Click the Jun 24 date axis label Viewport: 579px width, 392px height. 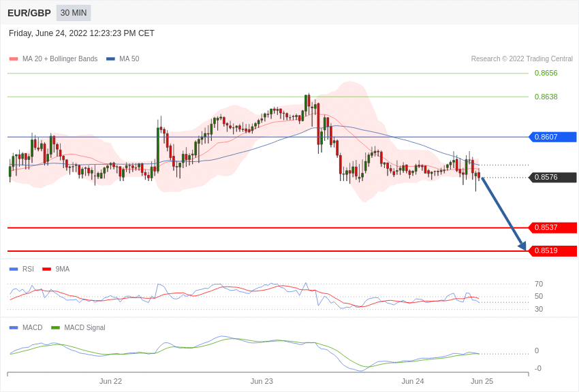coord(413,381)
